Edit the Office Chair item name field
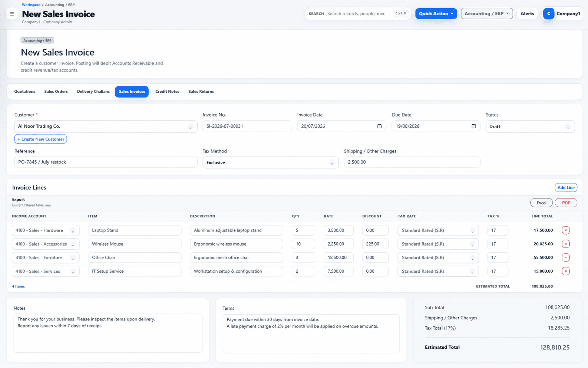This screenshot has width=588, height=368. pos(135,257)
